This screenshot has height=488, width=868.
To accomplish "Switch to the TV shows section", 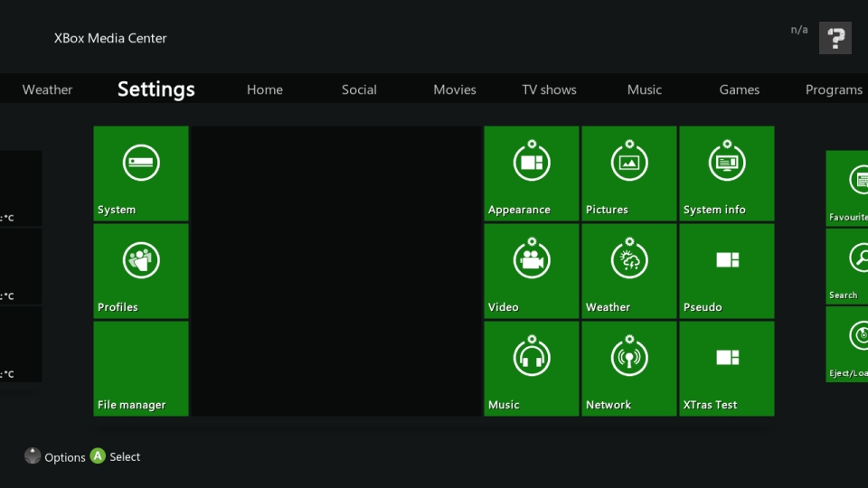I will [x=549, y=89].
